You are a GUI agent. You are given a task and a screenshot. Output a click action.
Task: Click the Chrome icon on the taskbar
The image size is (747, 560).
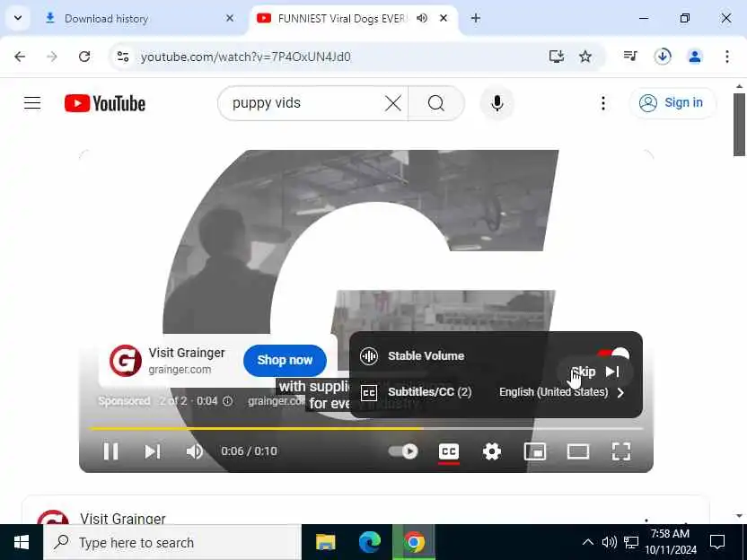414,542
